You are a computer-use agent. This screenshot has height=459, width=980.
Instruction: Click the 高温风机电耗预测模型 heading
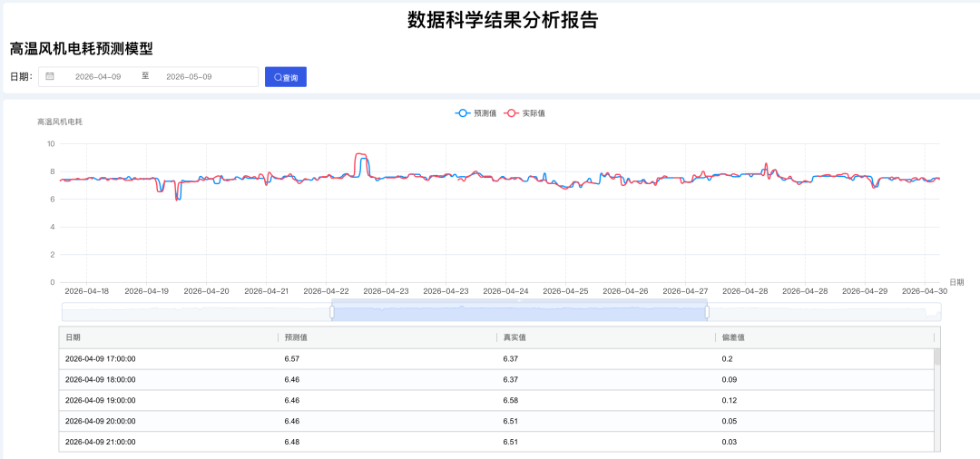click(x=82, y=49)
